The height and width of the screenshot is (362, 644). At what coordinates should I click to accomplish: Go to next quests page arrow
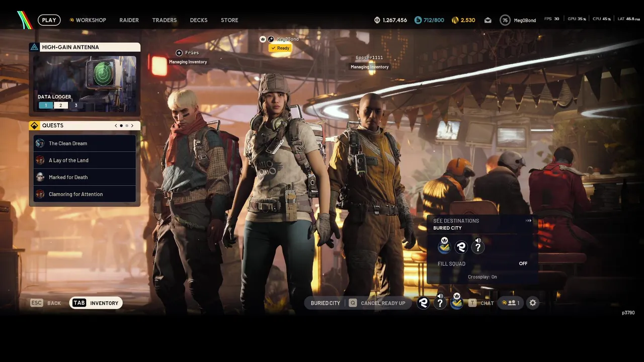click(132, 126)
